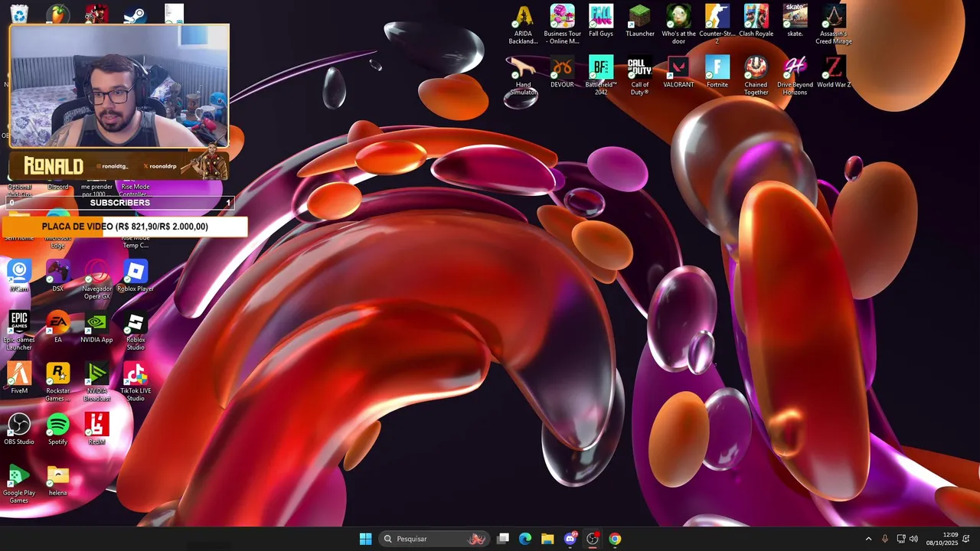Launch the DEVOUR game shortcut

tap(562, 72)
